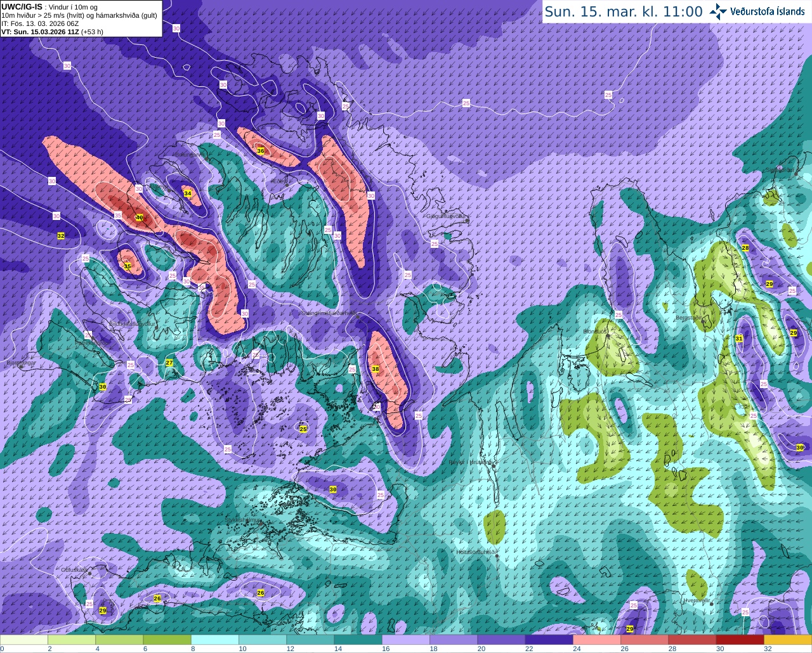Viewport: 812px width, 653px height.
Task: Select the 20–22 m/s legend swatch
Action: click(x=501, y=640)
